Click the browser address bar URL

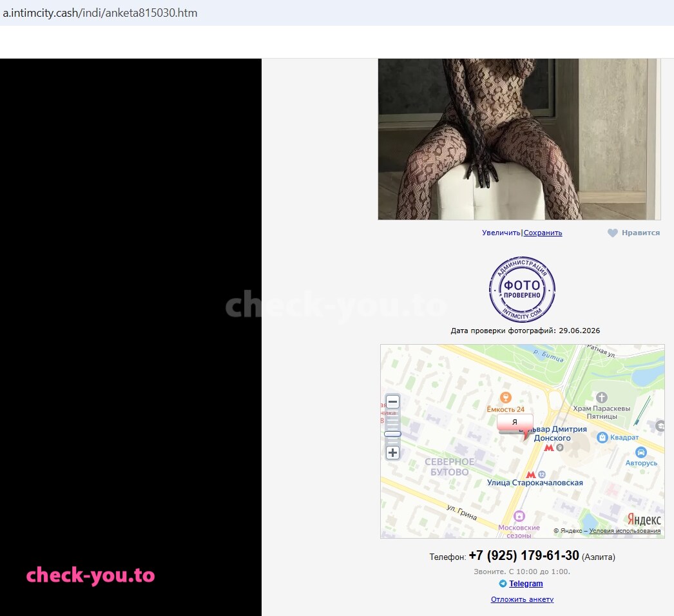pos(100,13)
